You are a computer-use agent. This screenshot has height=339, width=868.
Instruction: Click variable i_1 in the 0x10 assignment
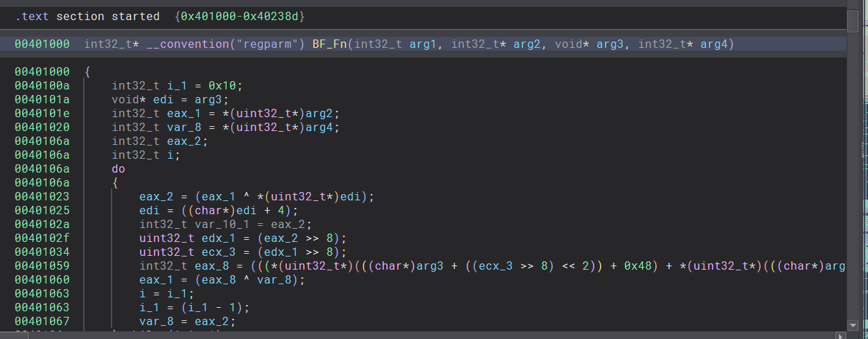point(173,85)
